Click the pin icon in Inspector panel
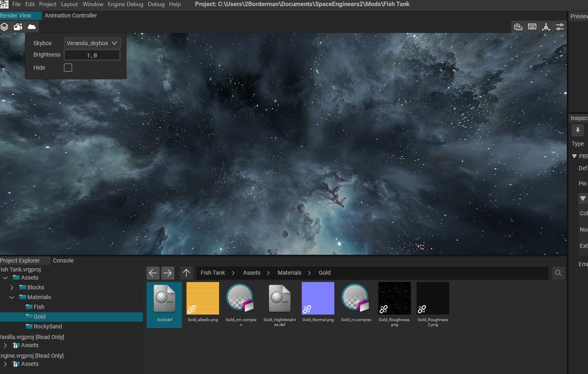The height and width of the screenshot is (374, 588). [x=578, y=130]
